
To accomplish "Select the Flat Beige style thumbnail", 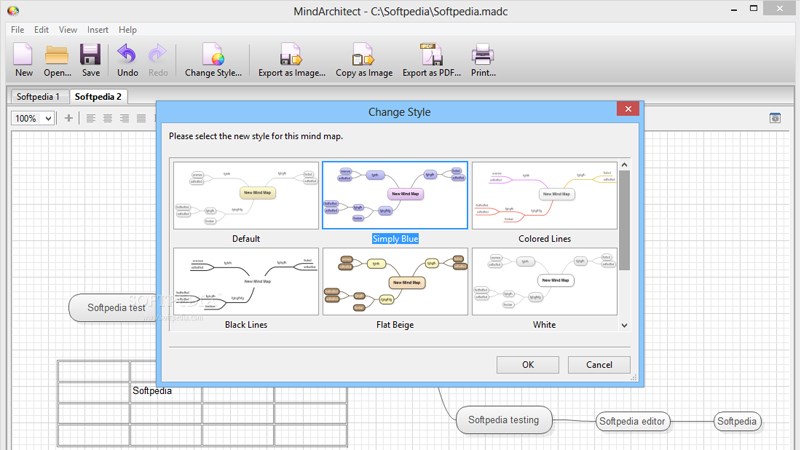I will coord(394,282).
